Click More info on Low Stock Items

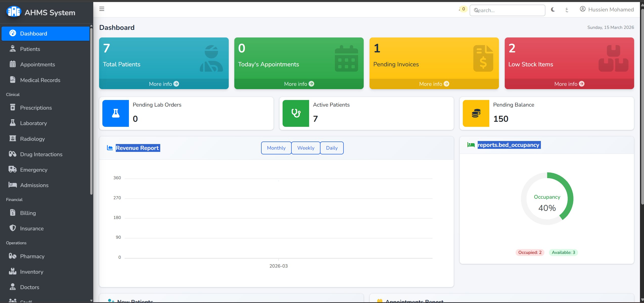(569, 84)
